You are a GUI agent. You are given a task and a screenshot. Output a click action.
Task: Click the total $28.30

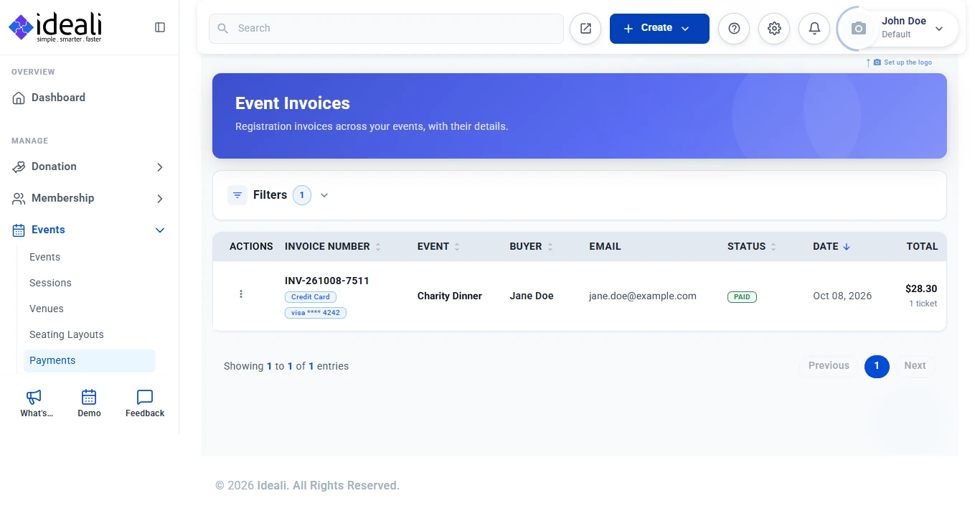click(921, 289)
